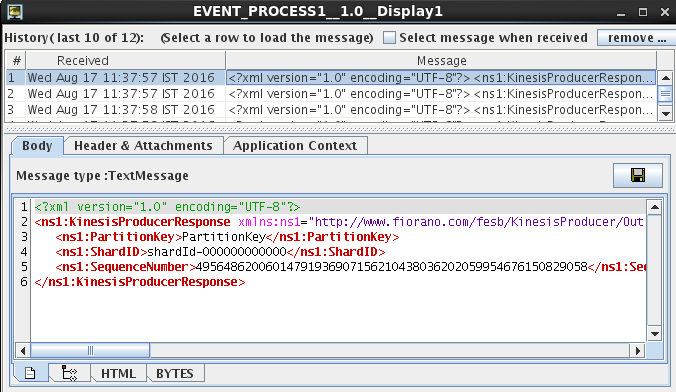Click message body horizontal scroll right arrow
The width and height of the screenshot is (676, 392).
pyautogui.click(x=638, y=351)
